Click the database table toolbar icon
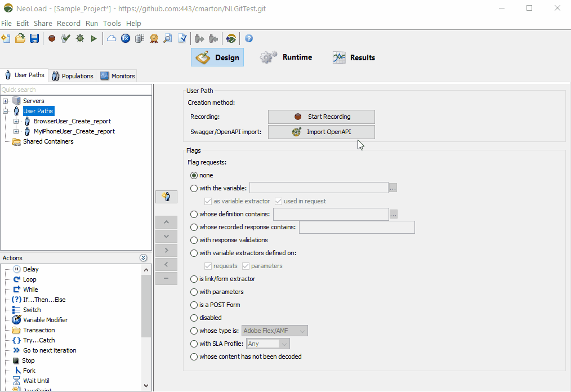 pos(140,38)
